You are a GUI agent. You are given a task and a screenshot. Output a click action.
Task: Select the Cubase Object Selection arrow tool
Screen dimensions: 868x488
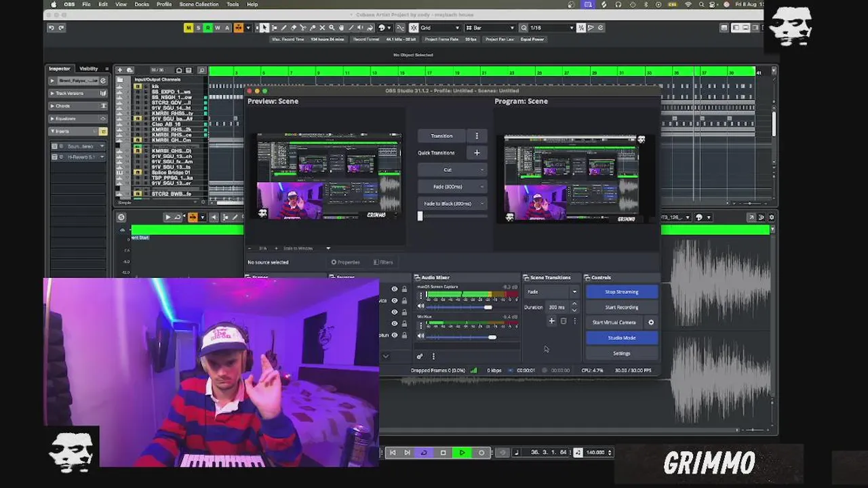click(x=264, y=28)
